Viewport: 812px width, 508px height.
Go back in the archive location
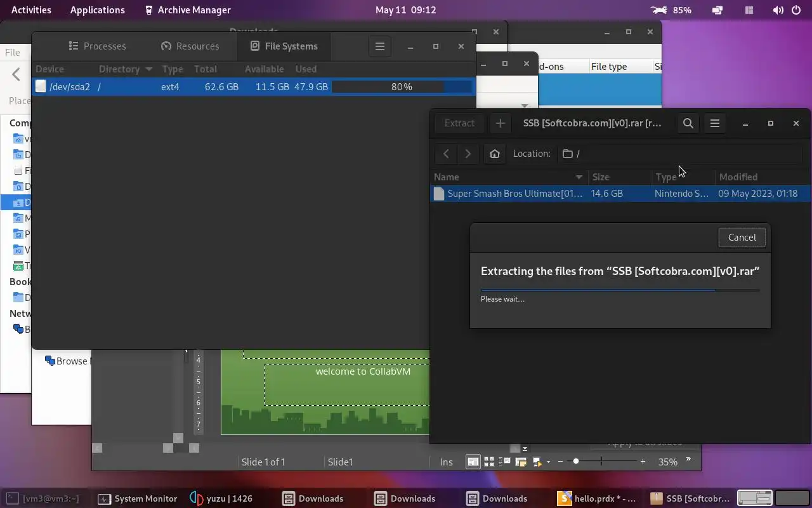click(x=446, y=154)
